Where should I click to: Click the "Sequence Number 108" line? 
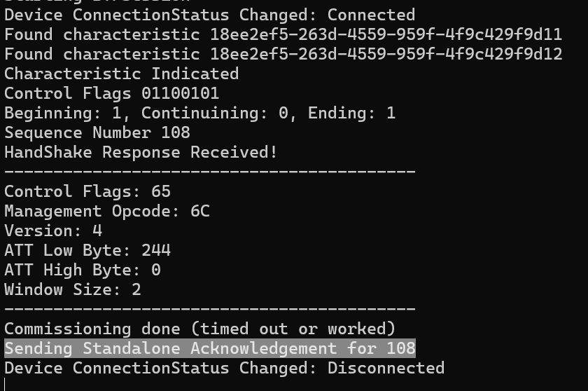coord(97,132)
